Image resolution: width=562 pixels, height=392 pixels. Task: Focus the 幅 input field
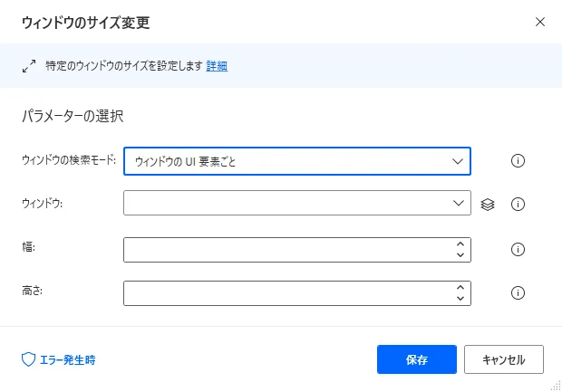point(286,250)
